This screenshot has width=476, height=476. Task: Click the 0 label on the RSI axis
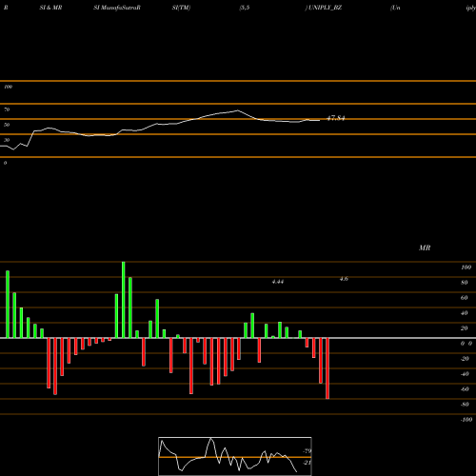(x=5, y=163)
